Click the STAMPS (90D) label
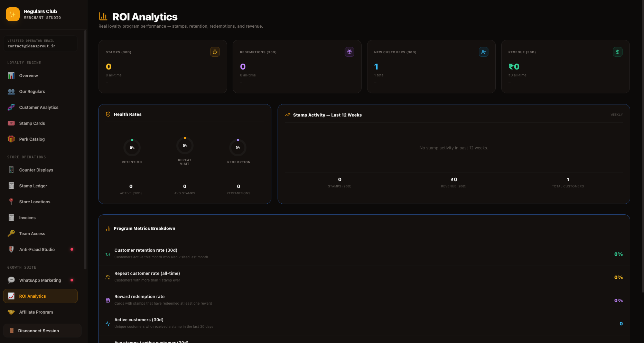Viewport: 644px width, 343px height. pyautogui.click(x=340, y=186)
